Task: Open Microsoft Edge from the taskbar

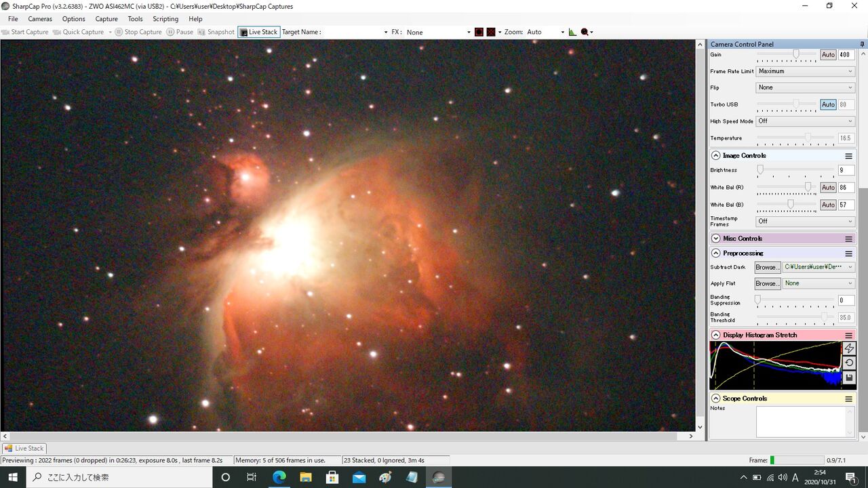Action: pyautogui.click(x=279, y=477)
